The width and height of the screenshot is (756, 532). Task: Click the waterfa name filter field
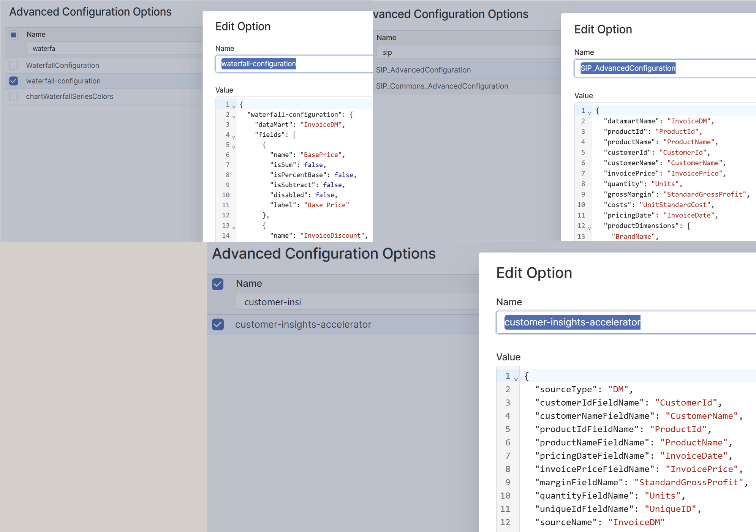pyautogui.click(x=114, y=49)
